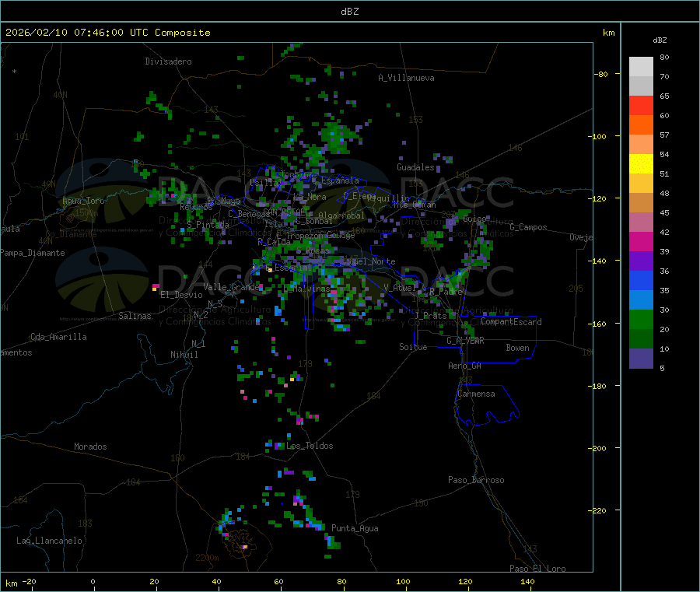Click the -80 km y-axis tick label
The width and height of the screenshot is (700, 592).
pyautogui.click(x=601, y=74)
